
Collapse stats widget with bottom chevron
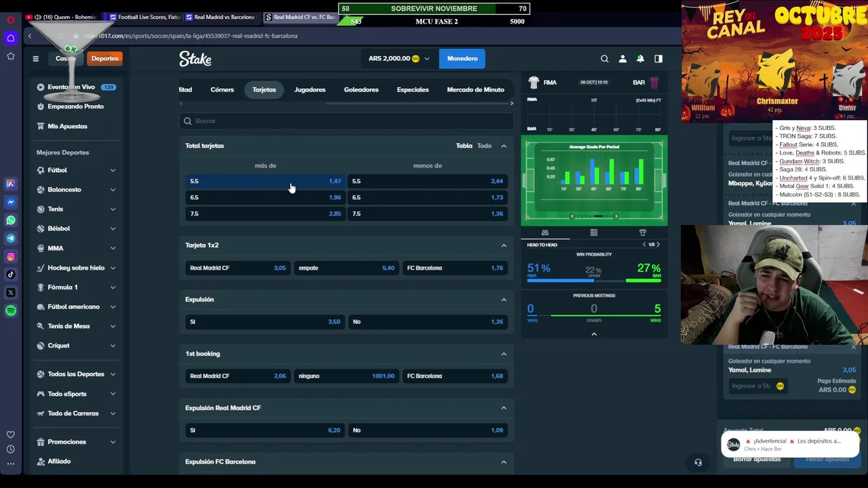pyautogui.click(x=594, y=334)
